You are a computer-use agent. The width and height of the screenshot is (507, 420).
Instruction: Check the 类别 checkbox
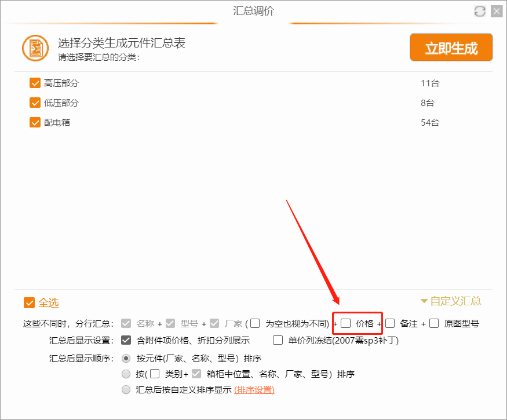click(155, 374)
